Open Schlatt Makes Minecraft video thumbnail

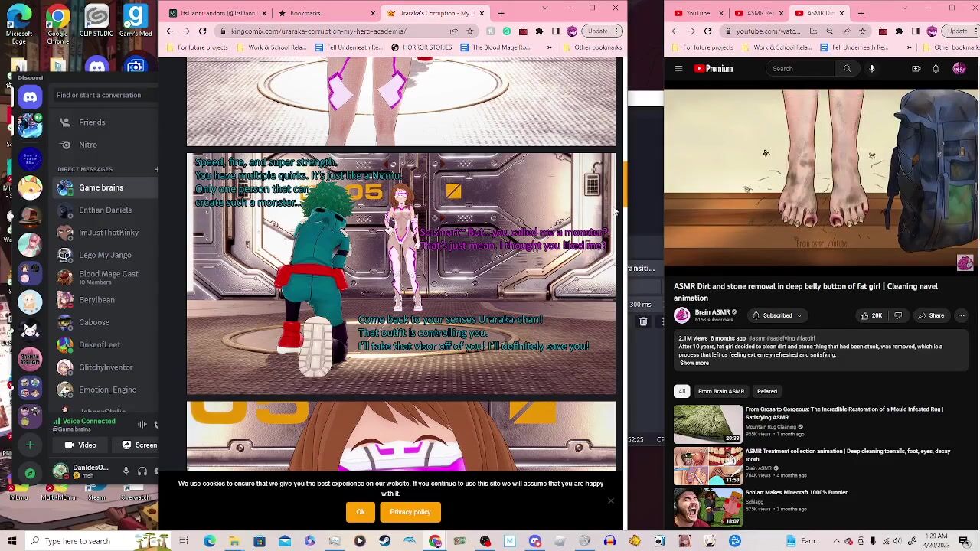tap(707, 507)
